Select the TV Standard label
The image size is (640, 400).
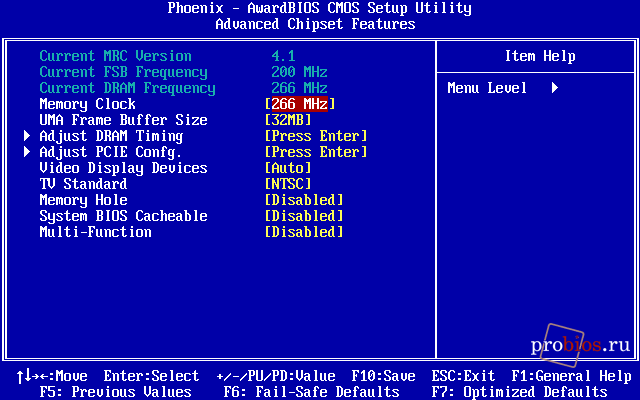coord(83,184)
